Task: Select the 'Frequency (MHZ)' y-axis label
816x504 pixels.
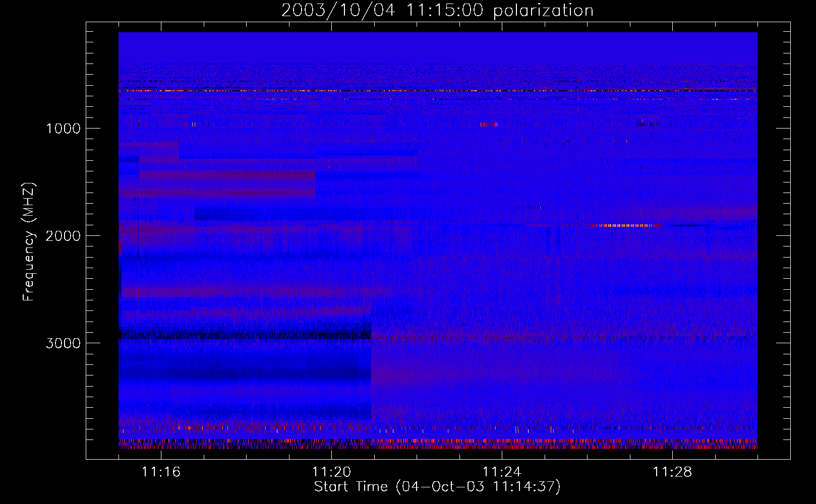Action: 29,242
